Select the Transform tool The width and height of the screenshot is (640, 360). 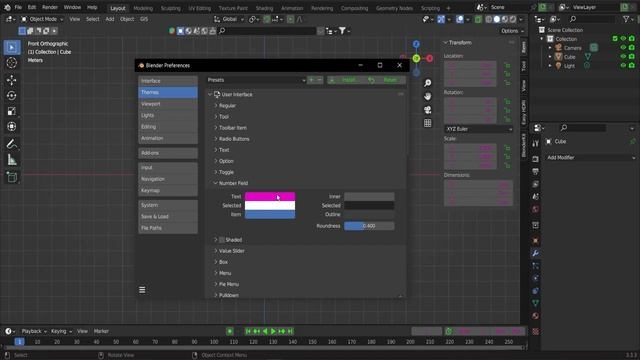coord(11,127)
